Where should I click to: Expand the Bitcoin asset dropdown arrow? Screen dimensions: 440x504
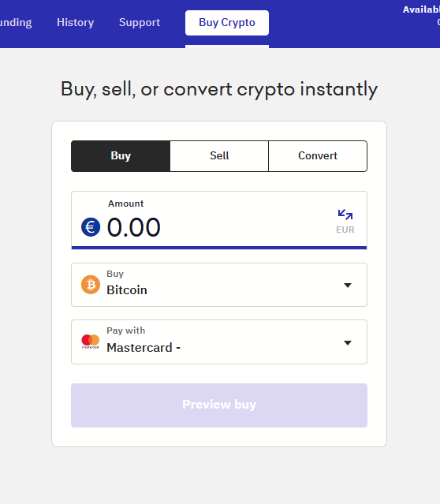348,285
